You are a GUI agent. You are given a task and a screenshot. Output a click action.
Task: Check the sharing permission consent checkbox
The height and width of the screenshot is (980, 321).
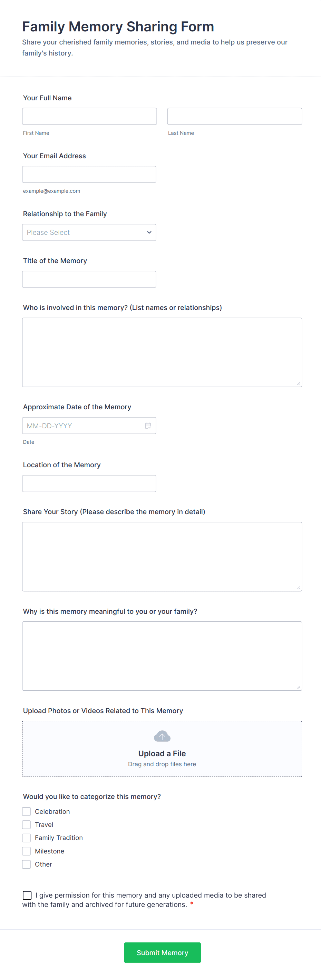pyautogui.click(x=27, y=895)
